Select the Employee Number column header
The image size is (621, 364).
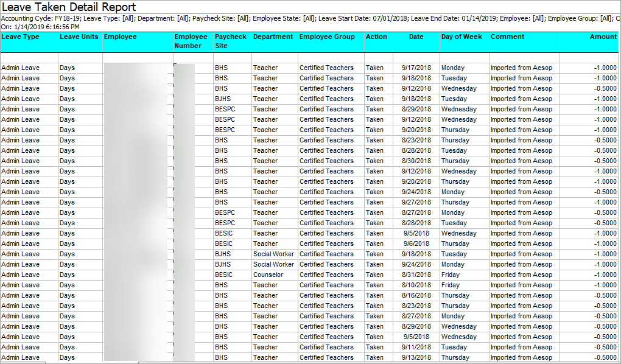click(192, 41)
